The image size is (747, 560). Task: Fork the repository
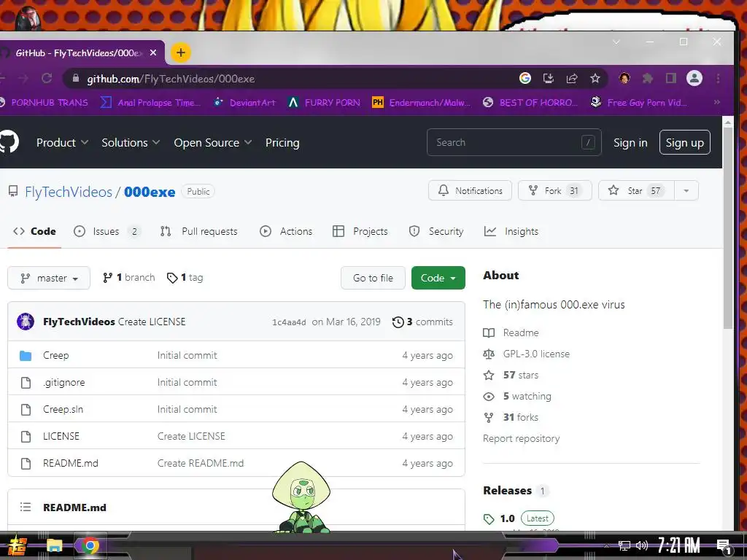click(x=554, y=191)
